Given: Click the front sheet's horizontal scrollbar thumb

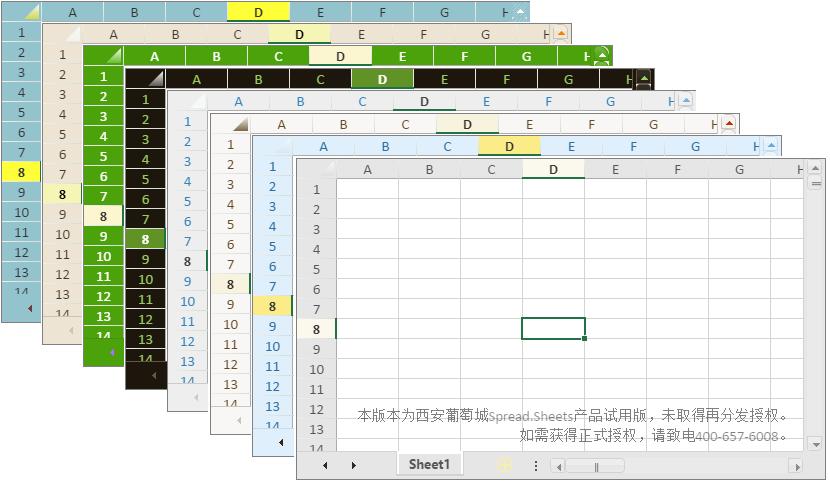Looking at the screenshot, I should pyautogui.click(x=596, y=466).
